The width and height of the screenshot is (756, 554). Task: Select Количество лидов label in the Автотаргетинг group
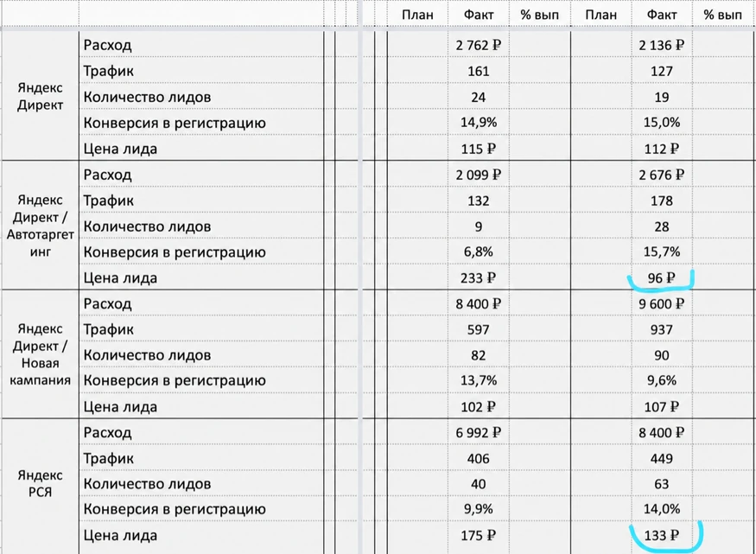[147, 226]
